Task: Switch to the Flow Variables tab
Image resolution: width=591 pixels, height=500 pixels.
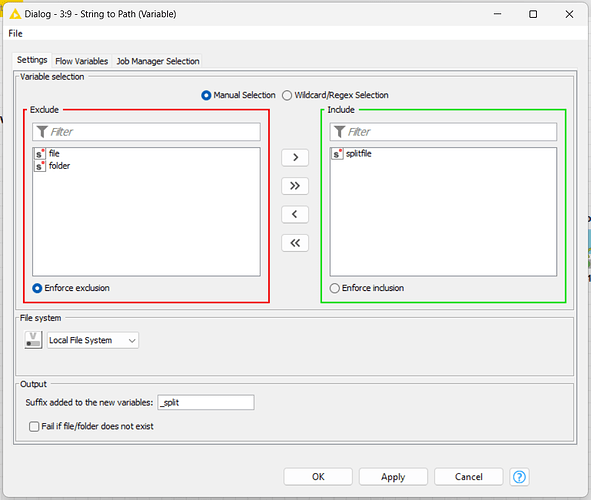Action: coord(81,61)
